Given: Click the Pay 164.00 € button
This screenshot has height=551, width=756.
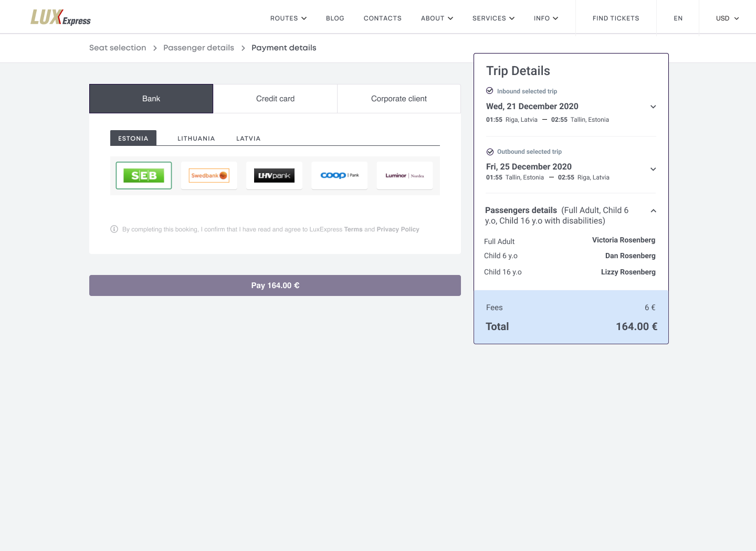Looking at the screenshot, I should (275, 285).
